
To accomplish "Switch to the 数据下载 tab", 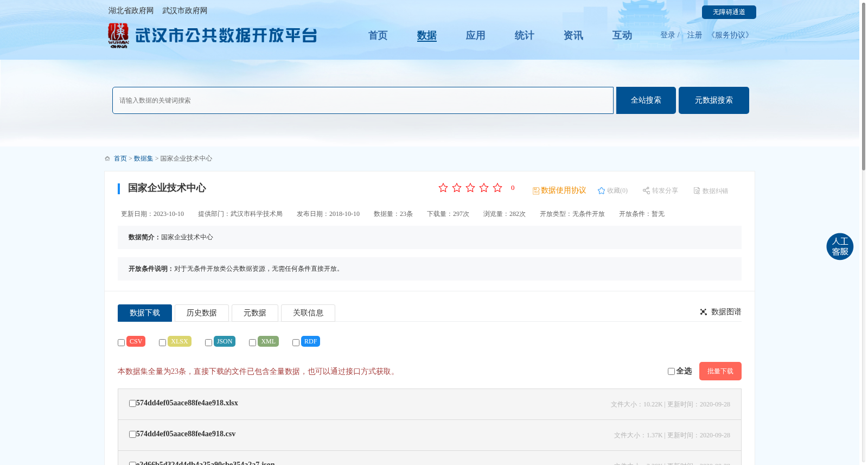I will coord(145,313).
